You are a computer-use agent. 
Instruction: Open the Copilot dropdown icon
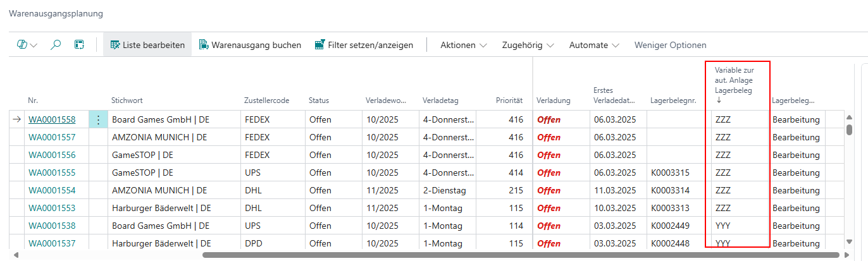27,45
